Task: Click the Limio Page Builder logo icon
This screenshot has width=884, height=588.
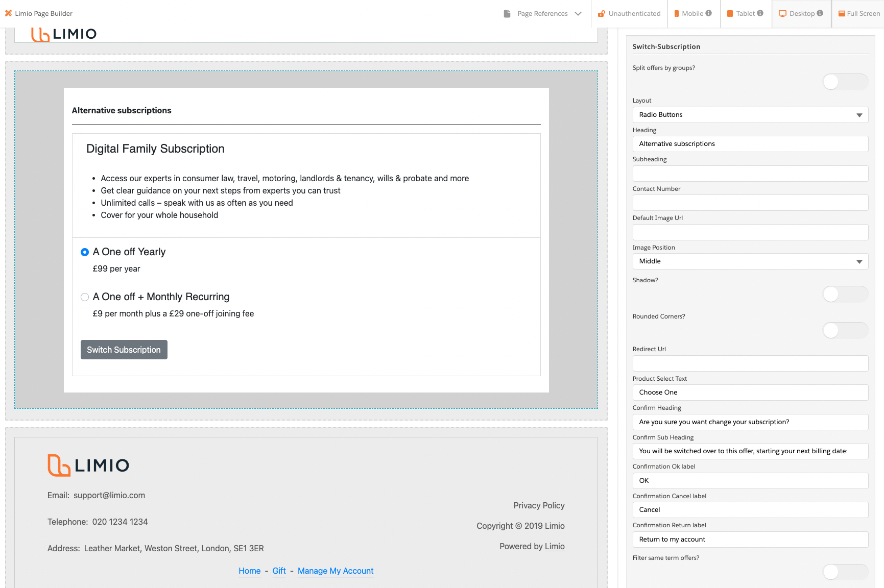Action: [x=8, y=13]
